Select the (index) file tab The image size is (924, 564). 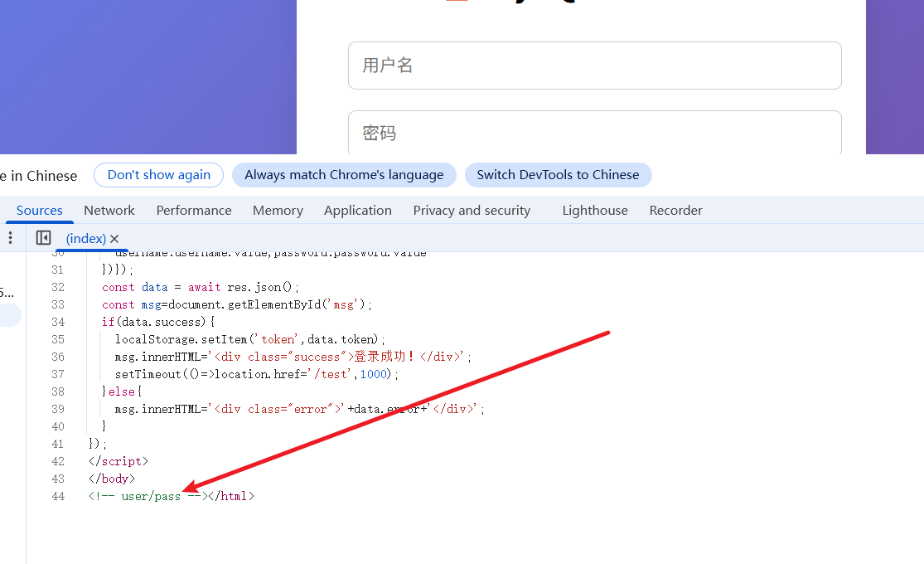[86, 238]
